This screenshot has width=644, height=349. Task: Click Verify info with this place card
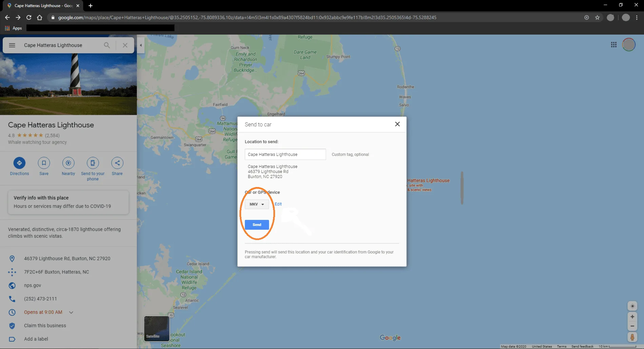[68, 202]
